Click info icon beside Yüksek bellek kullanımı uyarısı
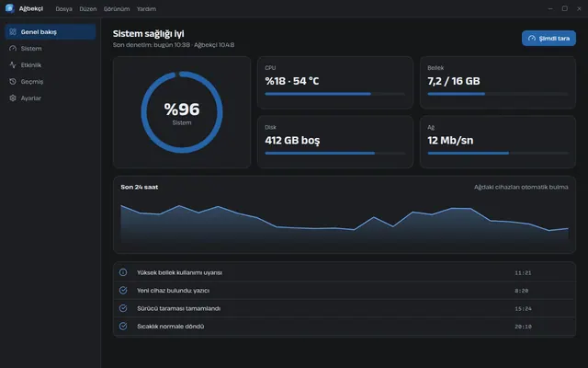588x368 pixels. coord(123,272)
